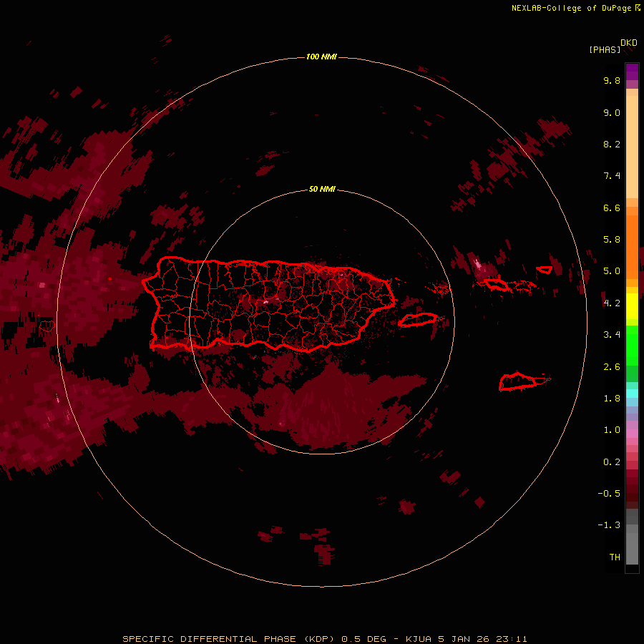Pick the gray band at color bar bottom
644x644 pixels.
coord(632,545)
